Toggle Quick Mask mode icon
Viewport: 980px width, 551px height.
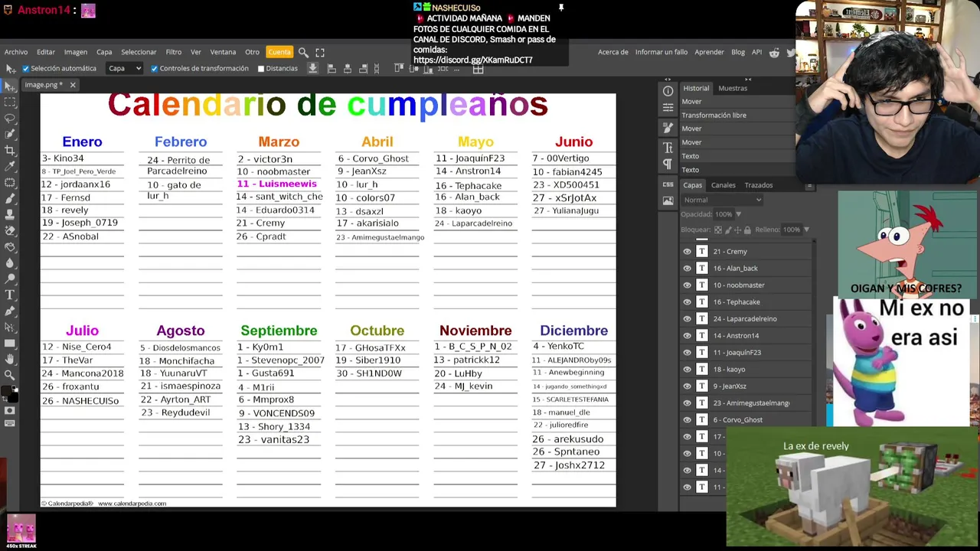click(x=10, y=411)
